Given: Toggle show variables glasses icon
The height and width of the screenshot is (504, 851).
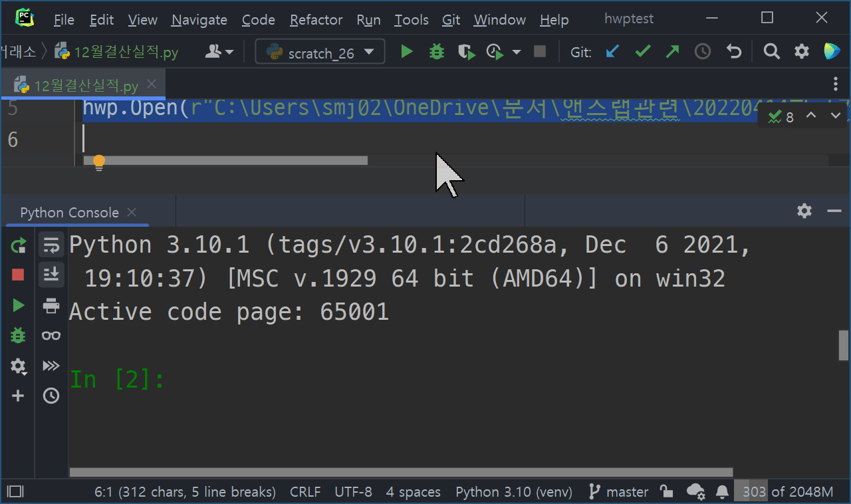Looking at the screenshot, I should [x=51, y=336].
